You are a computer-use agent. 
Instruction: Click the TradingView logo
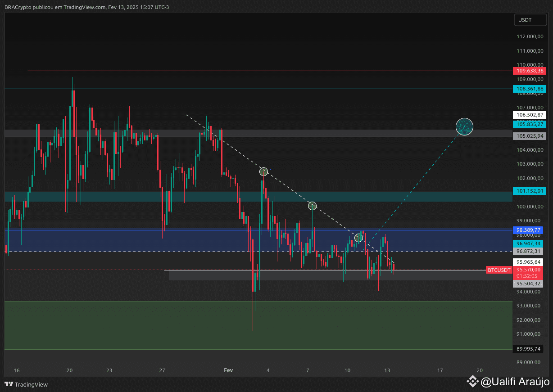(26, 384)
